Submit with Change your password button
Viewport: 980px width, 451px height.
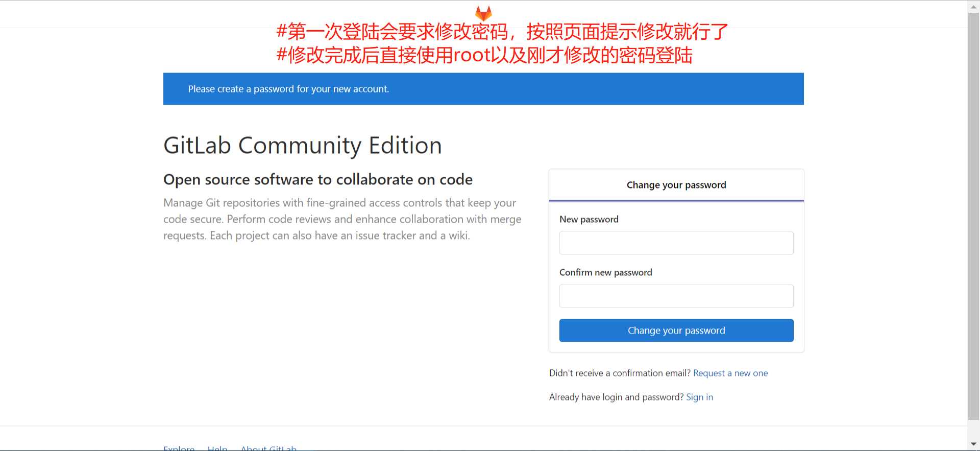point(676,330)
